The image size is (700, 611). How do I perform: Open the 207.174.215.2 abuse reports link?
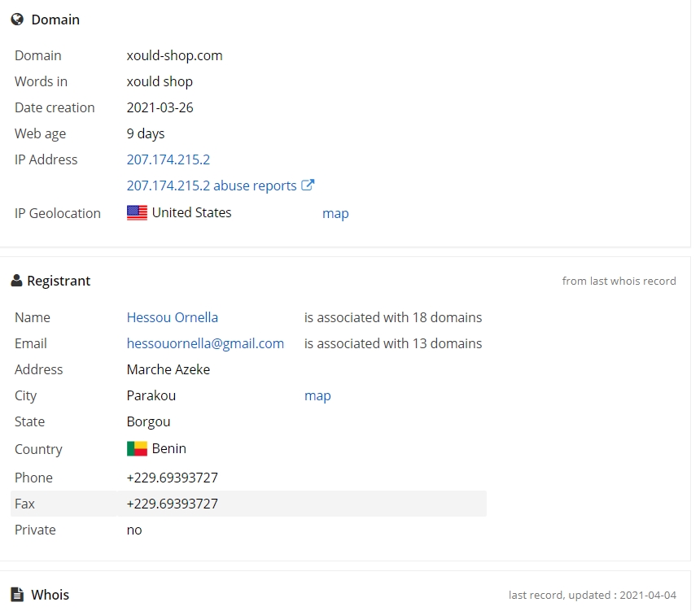[212, 185]
